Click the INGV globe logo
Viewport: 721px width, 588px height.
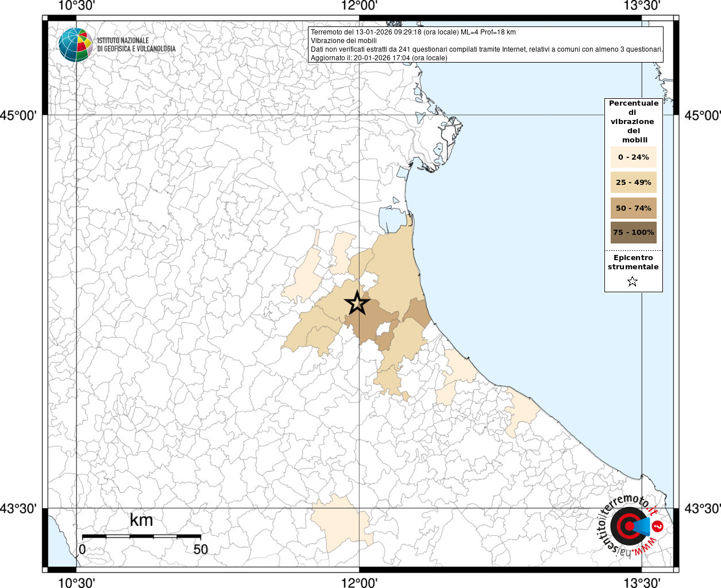75,44
